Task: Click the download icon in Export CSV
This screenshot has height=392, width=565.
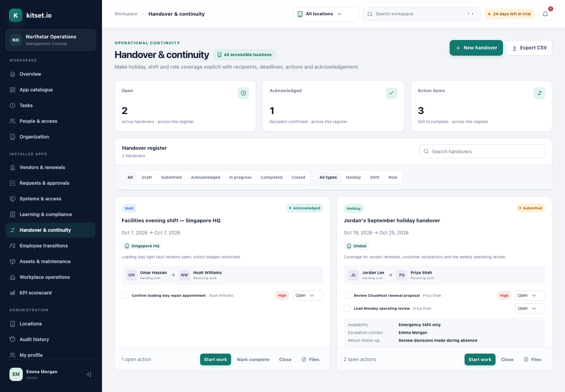Action: (514, 48)
